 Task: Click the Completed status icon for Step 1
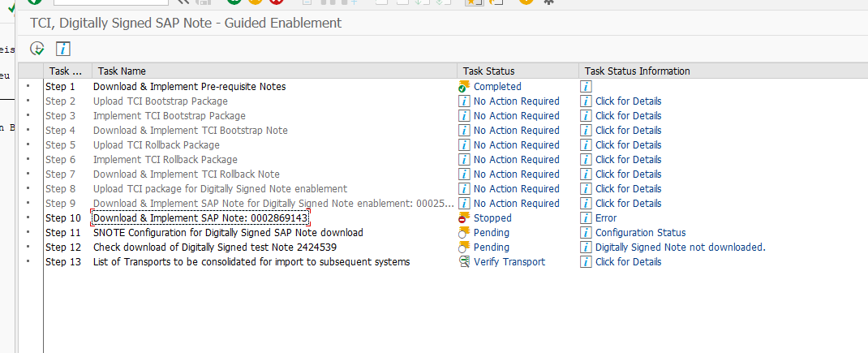(464, 87)
